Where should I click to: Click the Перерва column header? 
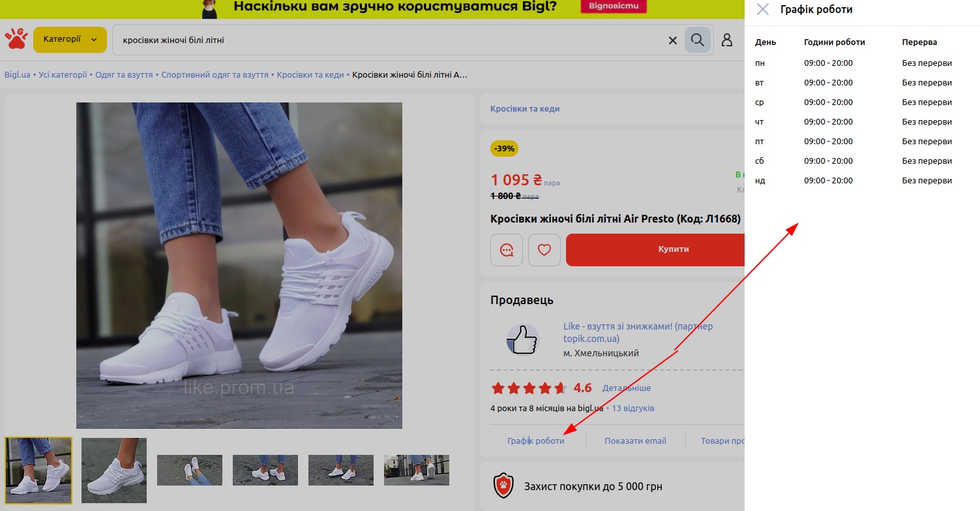pos(919,42)
